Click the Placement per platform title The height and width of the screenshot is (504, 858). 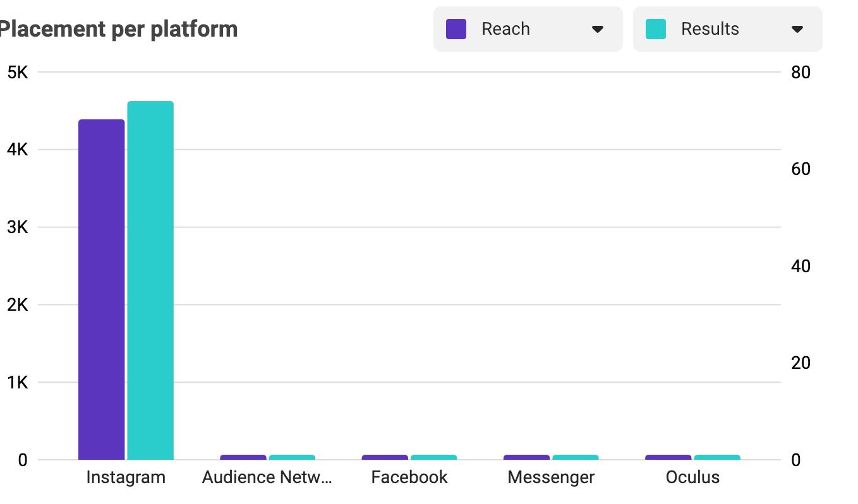point(119,29)
